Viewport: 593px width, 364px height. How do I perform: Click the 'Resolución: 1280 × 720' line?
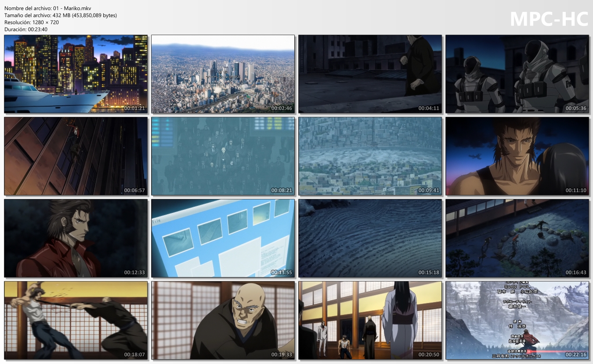click(x=31, y=22)
